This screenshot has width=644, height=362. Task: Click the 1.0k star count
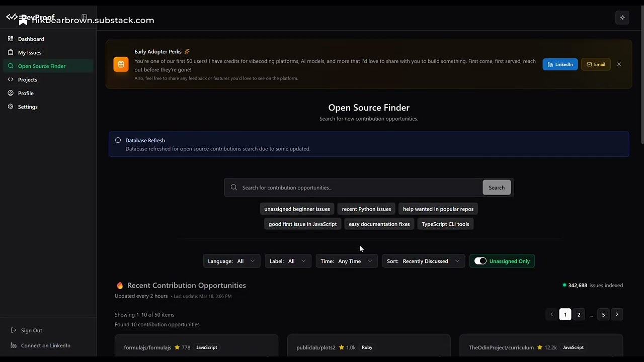[x=347, y=347]
